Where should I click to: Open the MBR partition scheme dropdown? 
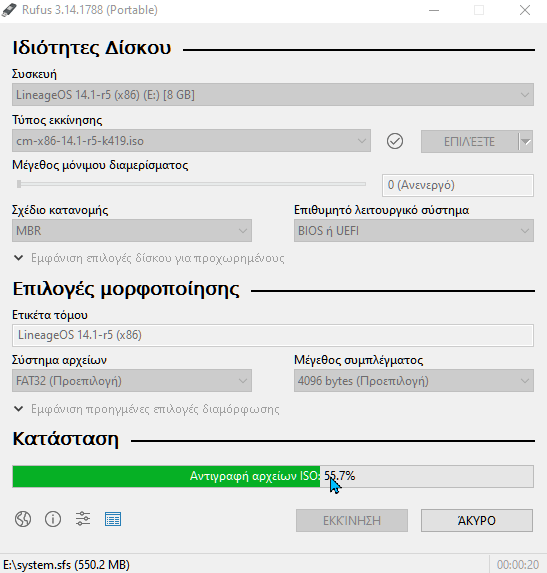pos(132,231)
